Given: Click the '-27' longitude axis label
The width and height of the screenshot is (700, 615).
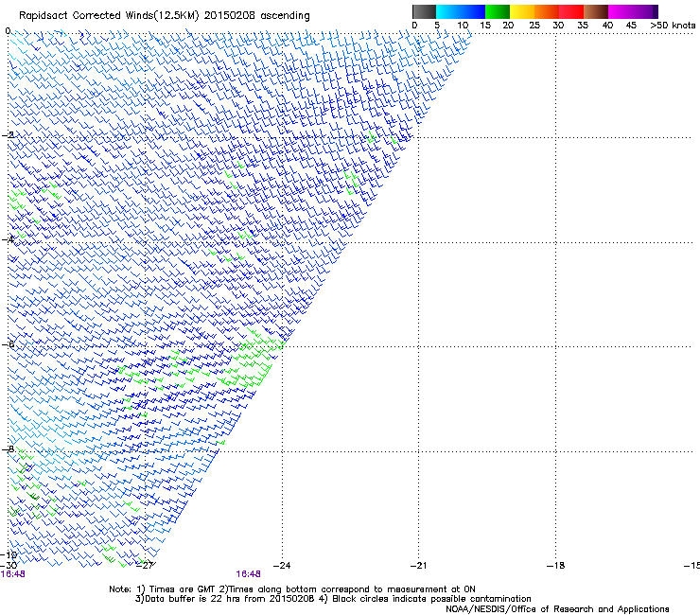Looking at the screenshot, I should click(145, 565).
